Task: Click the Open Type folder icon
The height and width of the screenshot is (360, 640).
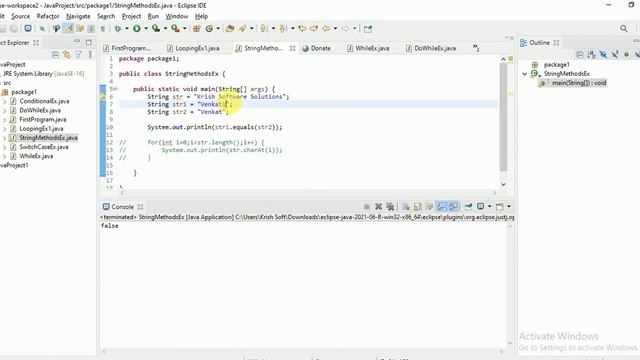Action: click(x=230, y=29)
